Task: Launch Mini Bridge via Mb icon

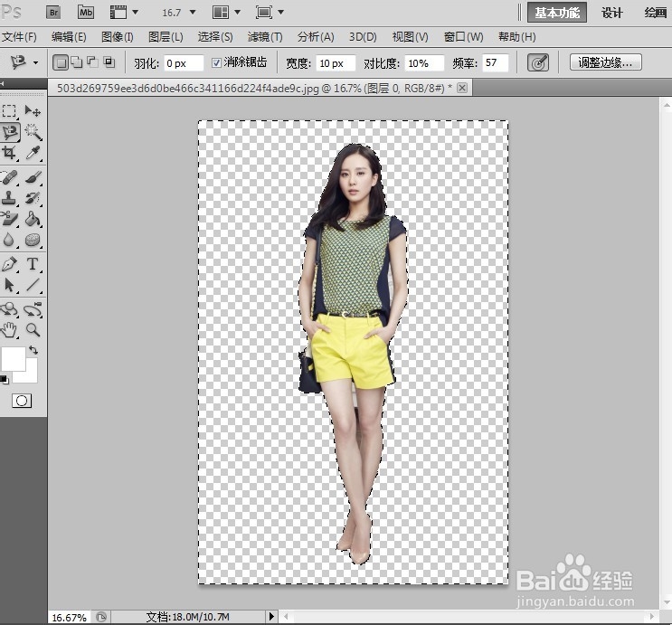Action: pos(86,13)
